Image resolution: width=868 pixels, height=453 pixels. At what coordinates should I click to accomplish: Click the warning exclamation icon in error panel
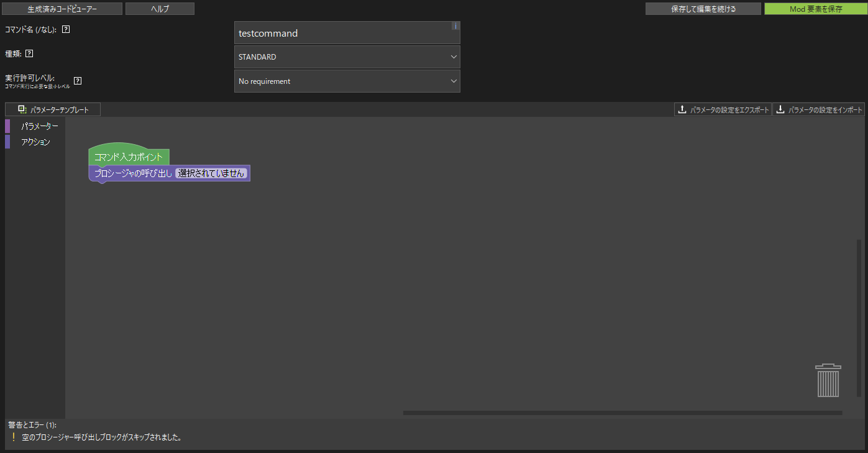point(14,437)
